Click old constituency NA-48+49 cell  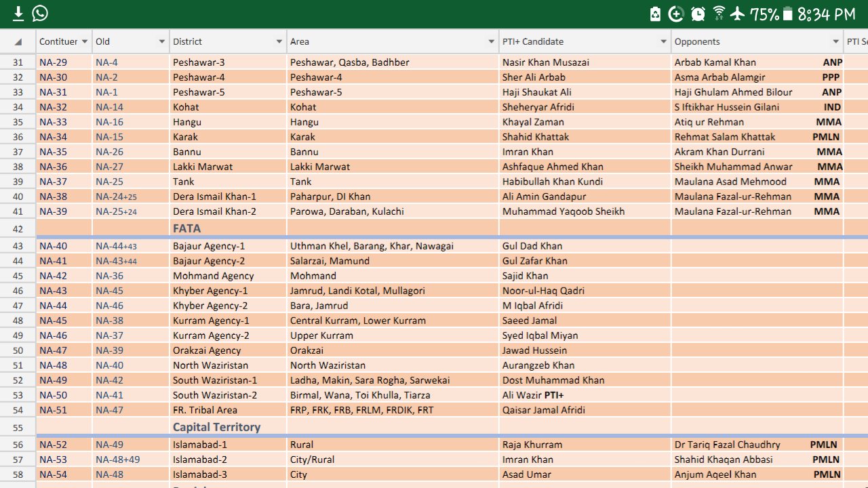[131, 460]
